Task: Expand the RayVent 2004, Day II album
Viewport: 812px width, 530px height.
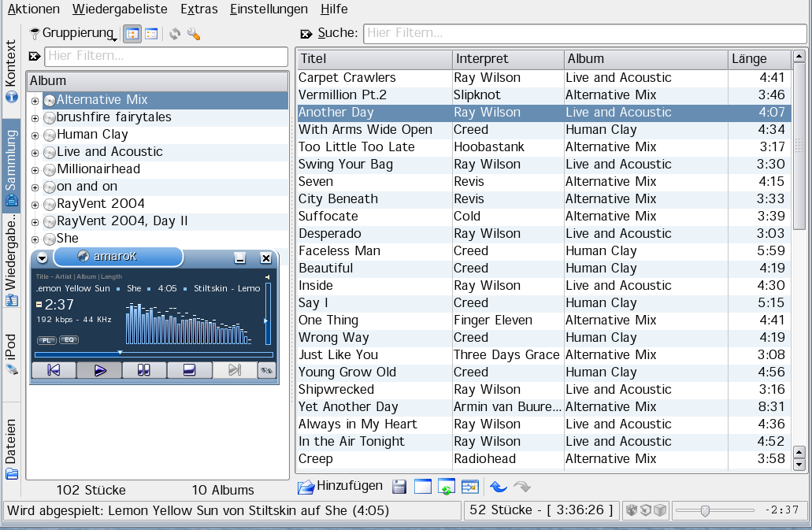Action: (x=35, y=222)
